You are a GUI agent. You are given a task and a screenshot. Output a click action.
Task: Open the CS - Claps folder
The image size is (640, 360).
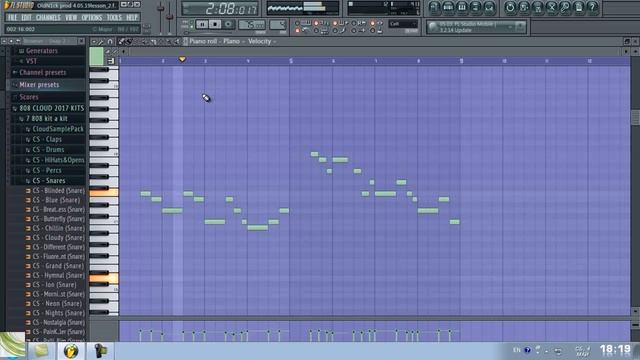coord(54,139)
